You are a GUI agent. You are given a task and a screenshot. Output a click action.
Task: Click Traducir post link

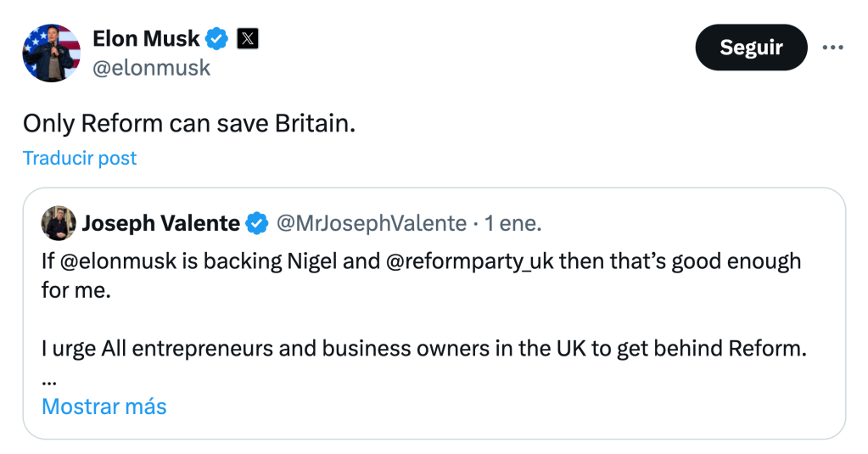80,158
